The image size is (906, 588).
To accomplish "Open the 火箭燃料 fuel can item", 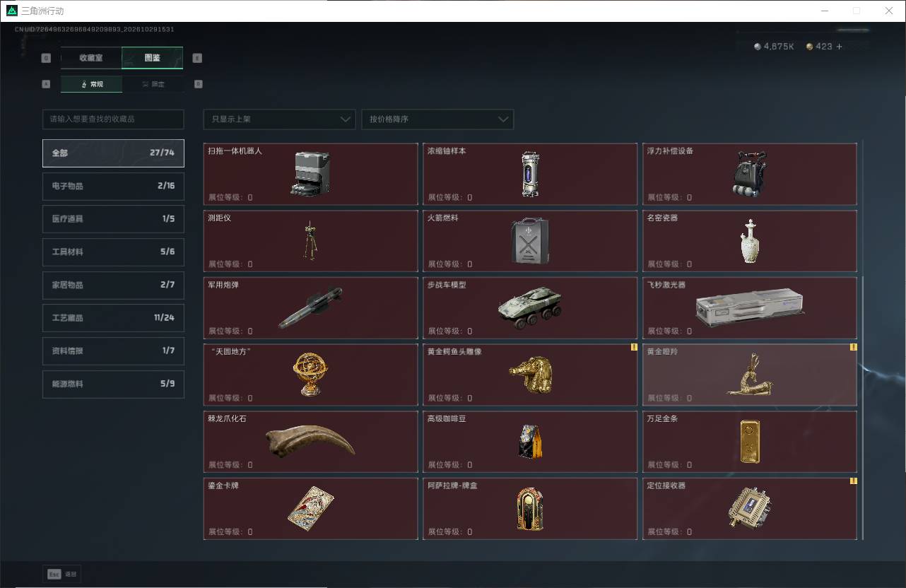I will coord(530,241).
